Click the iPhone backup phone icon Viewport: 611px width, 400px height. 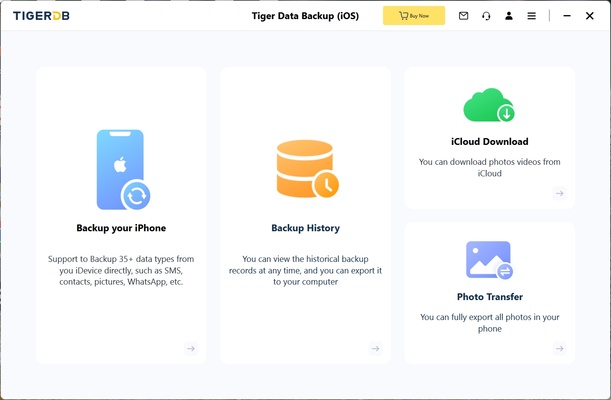pyautogui.click(x=123, y=170)
